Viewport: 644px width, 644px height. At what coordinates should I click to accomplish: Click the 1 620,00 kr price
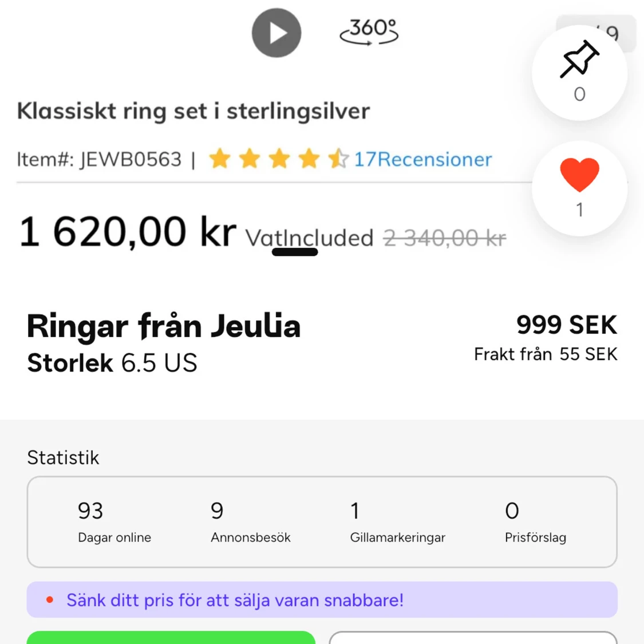(x=128, y=232)
